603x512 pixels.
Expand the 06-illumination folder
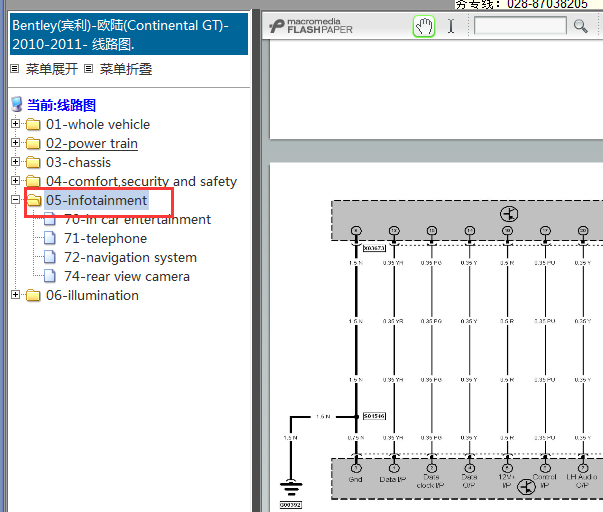click(15, 295)
